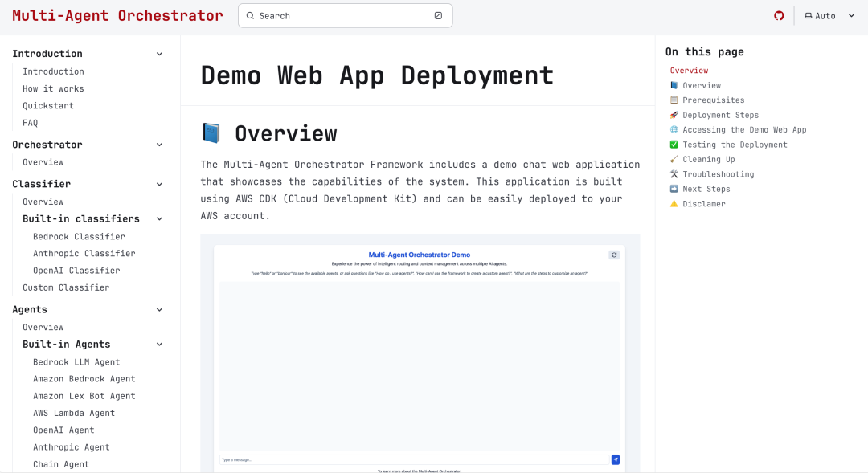Click the blue send icon in demo
The width and height of the screenshot is (868, 473).
615,459
